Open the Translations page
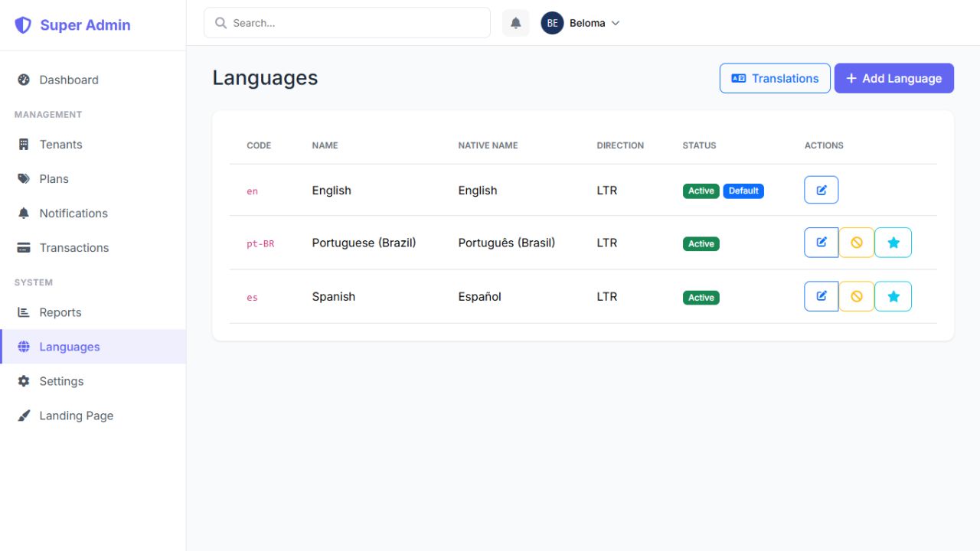 point(775,78)
